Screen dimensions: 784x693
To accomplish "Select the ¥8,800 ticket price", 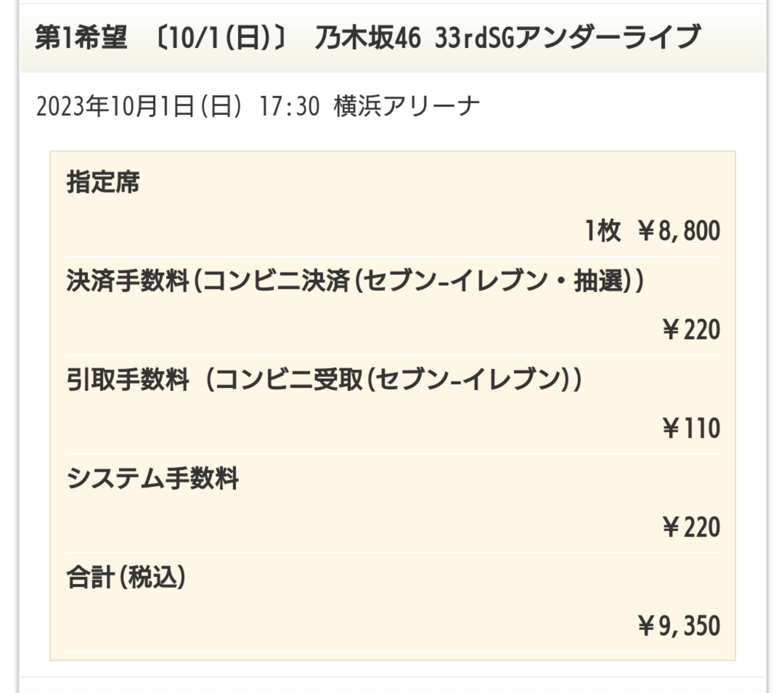I will [679, 231].
